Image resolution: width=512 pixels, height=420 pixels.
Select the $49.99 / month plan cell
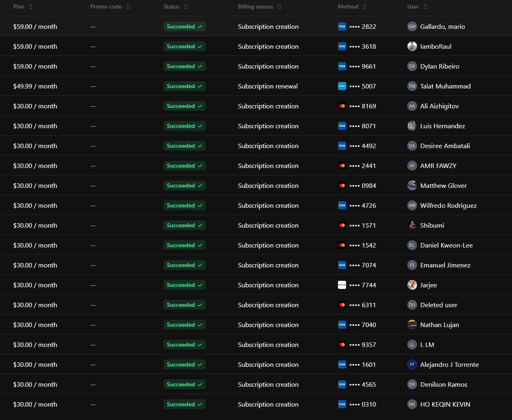click(x=35, y=86)
